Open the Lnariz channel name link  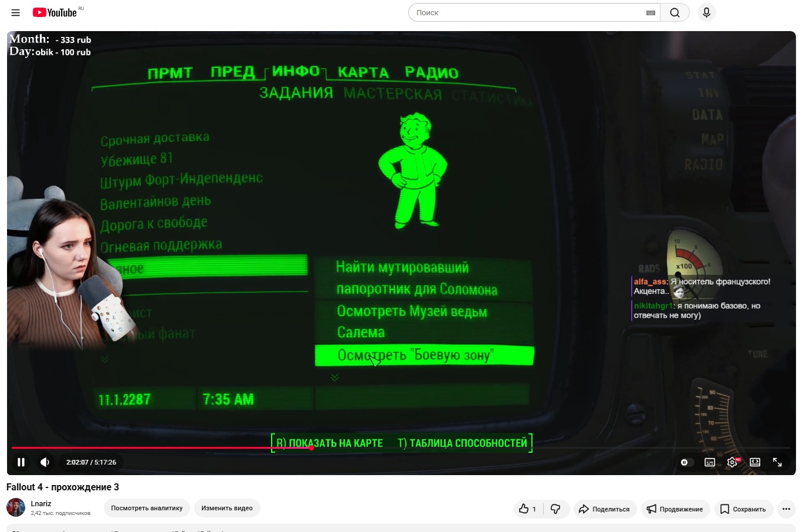(x=41, y=503)
